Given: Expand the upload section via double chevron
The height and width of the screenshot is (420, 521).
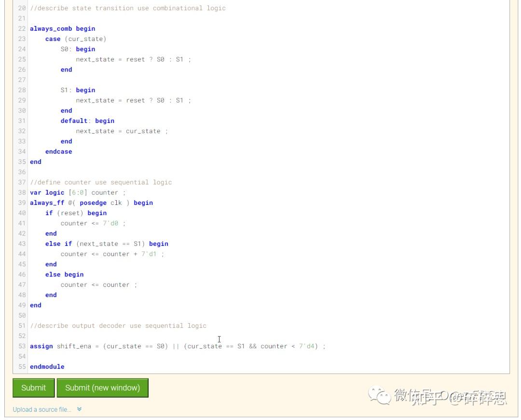Looking at the screenshot, I should point(80,409).
